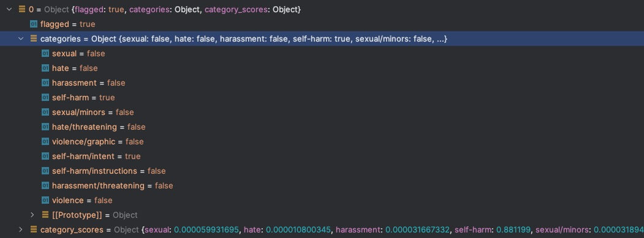
Task: Collapse the categories object node
Action: [x=21, y=39]
